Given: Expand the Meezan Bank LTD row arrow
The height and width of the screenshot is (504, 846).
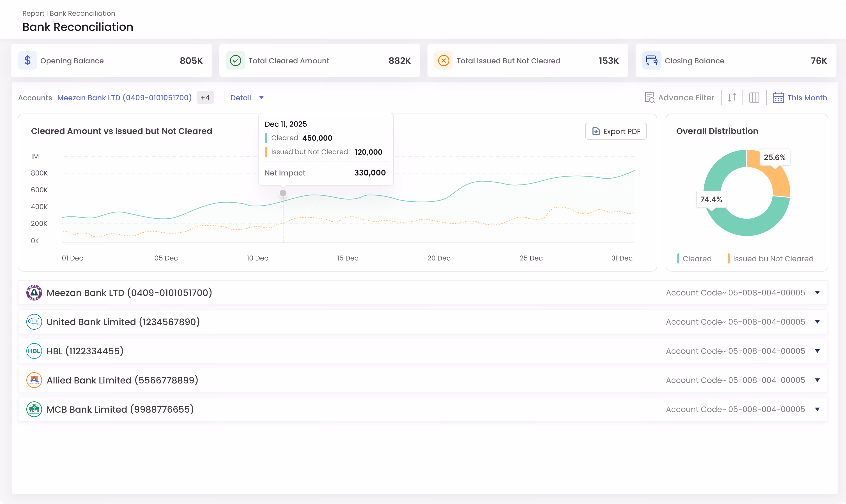Looking at the screenshot, I should click(817, 293).
